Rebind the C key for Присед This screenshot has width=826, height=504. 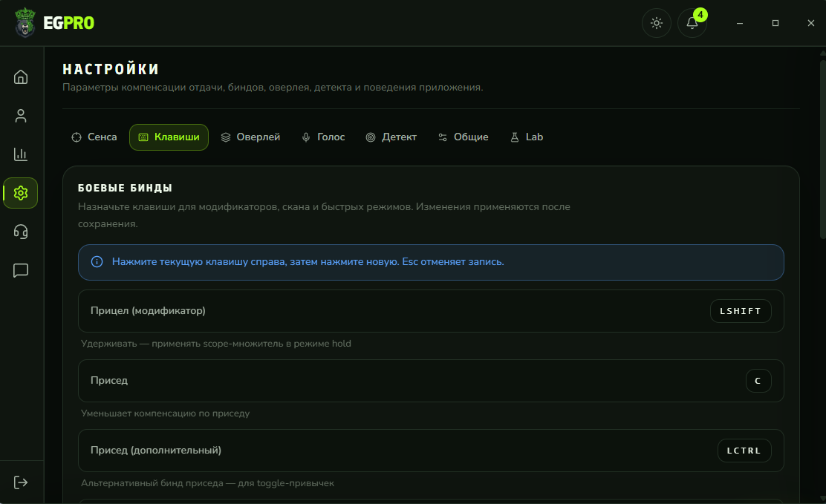pos(758,381)
